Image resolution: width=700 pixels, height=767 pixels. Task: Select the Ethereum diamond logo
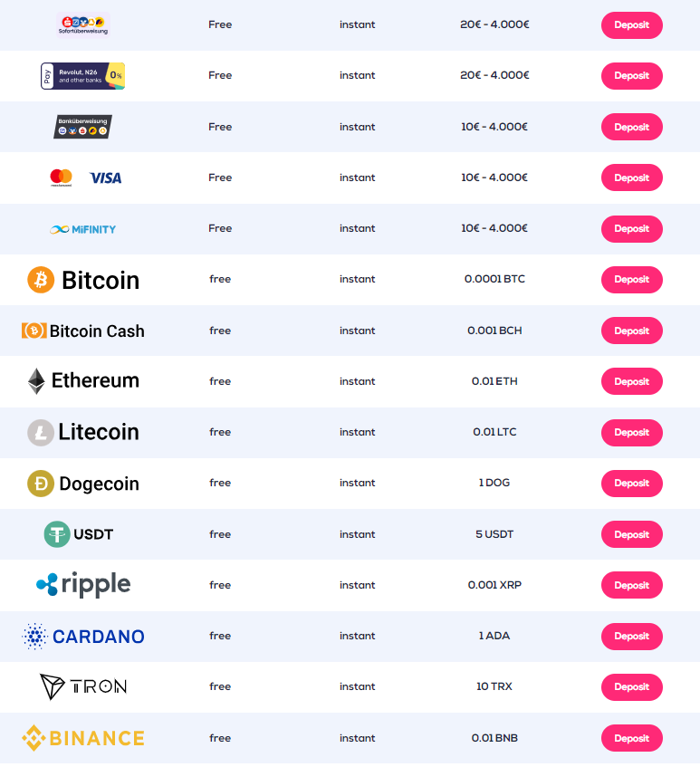coord(36,381)
